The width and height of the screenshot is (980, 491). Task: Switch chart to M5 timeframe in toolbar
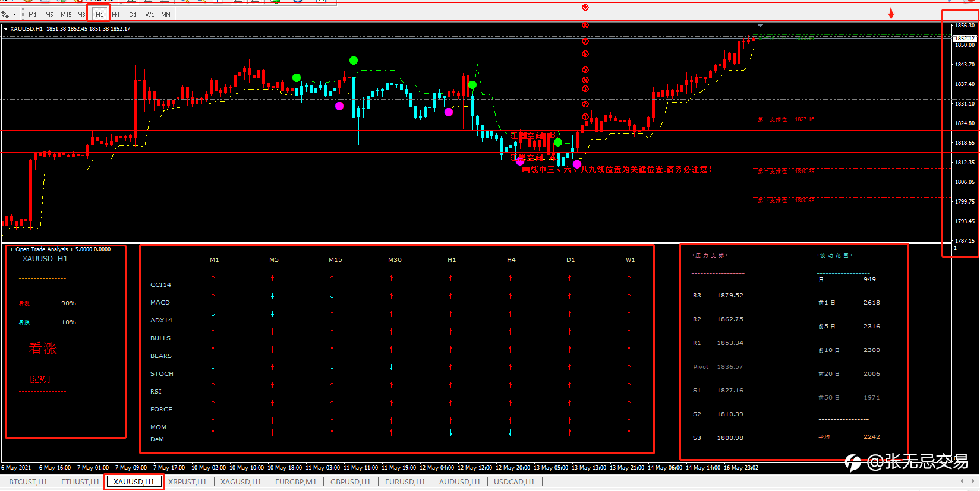pyautogui.click(x=49, y=14)
